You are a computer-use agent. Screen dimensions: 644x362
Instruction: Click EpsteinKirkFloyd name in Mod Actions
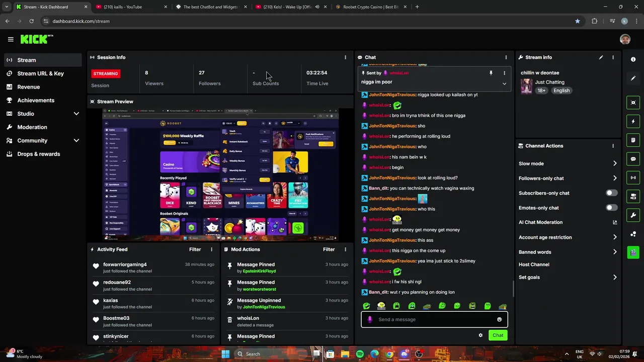(x=259, y=271)
